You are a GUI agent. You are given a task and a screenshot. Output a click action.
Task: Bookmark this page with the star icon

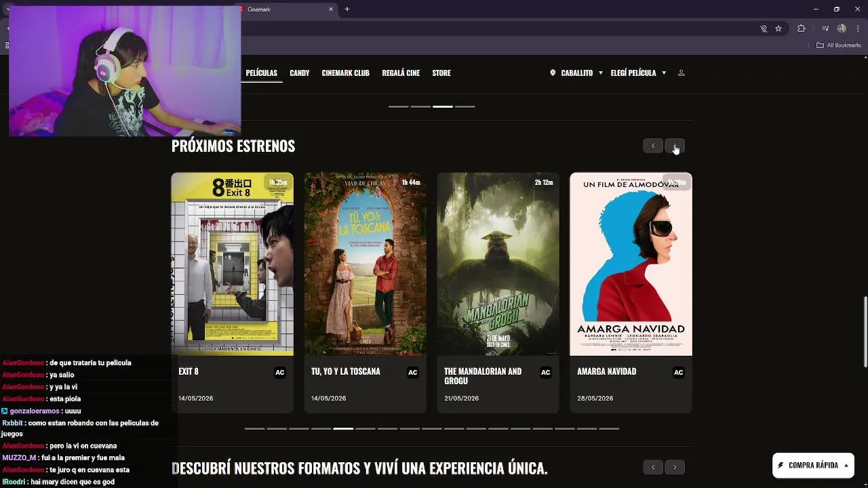[778, 28]
